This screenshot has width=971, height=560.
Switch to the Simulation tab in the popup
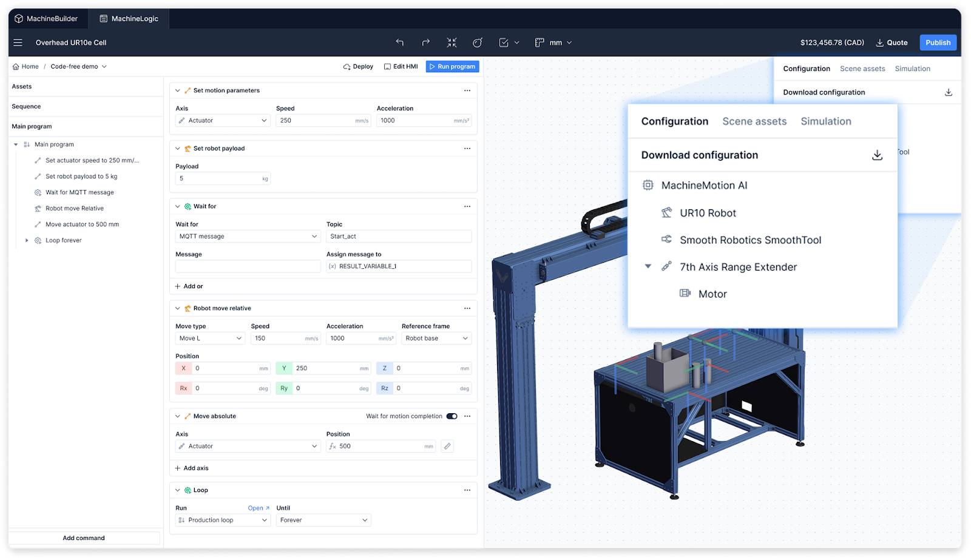826,121
